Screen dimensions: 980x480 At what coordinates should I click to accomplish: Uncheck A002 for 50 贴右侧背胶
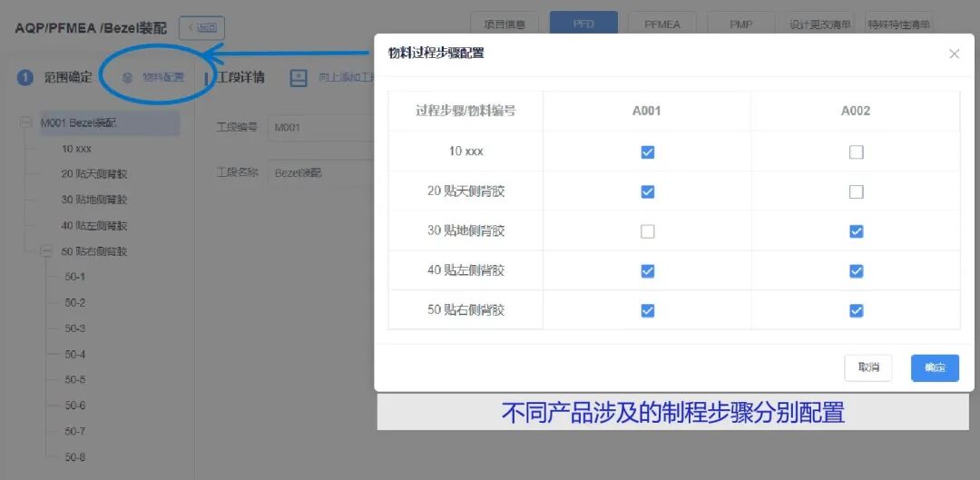(x=857, y=310)
